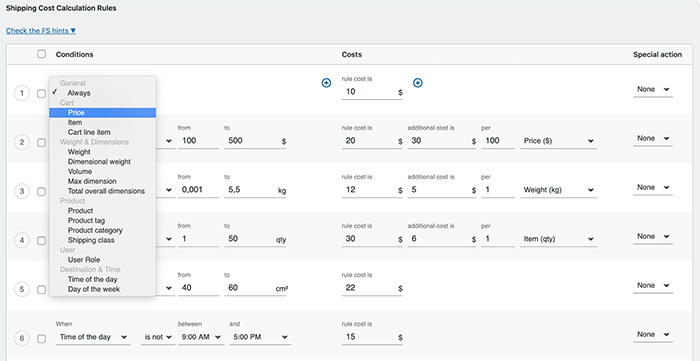Click the rule number 2 circle handle
Screen dimensions: 700x361
(21, 143)
